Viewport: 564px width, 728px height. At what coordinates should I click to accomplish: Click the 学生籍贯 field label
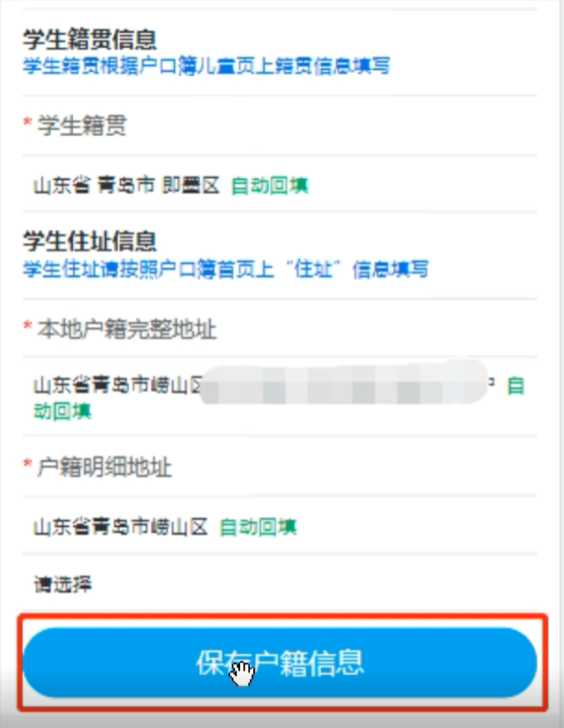pyautogui.click(x=82, y=125)
